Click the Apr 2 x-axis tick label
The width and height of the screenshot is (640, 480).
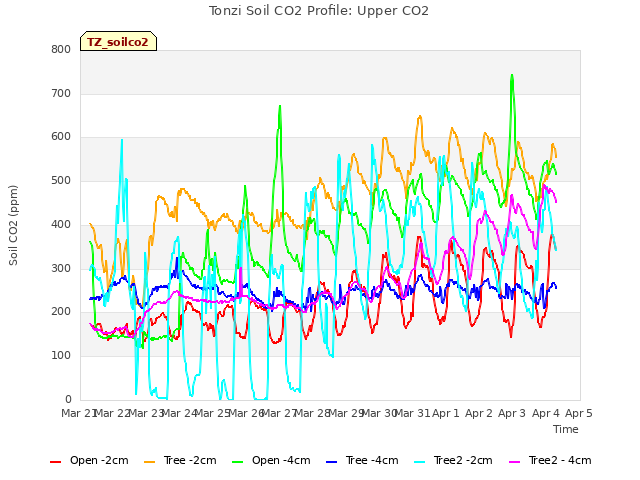pos(479,413)
